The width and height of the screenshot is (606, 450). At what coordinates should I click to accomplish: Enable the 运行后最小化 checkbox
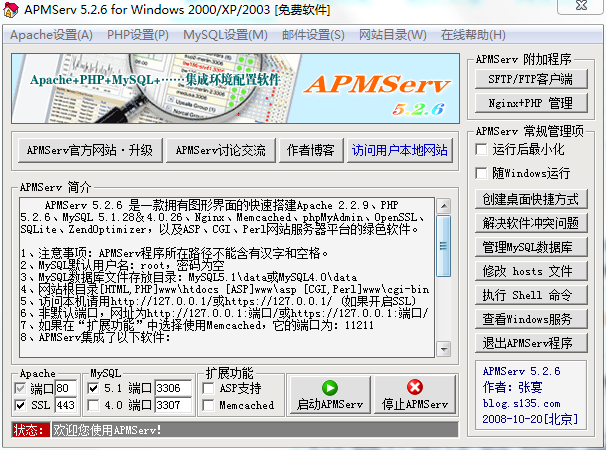(483, 149)
